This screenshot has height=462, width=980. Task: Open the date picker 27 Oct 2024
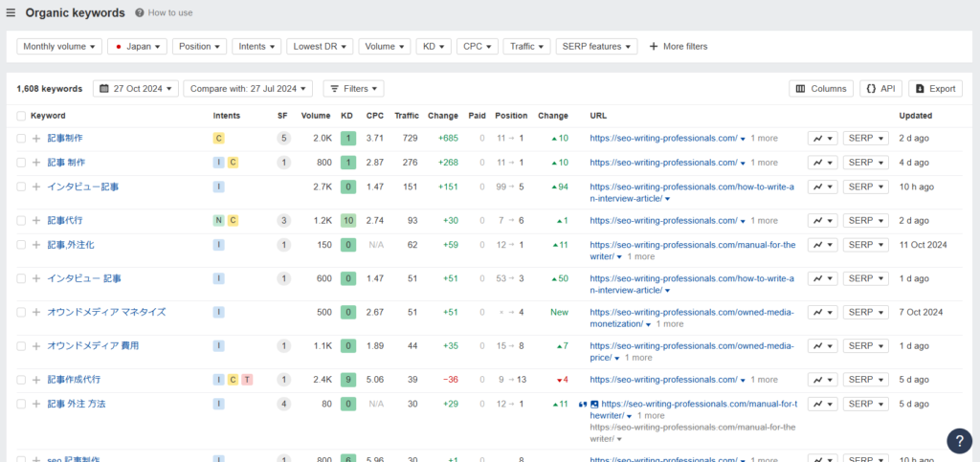point(136,89)
